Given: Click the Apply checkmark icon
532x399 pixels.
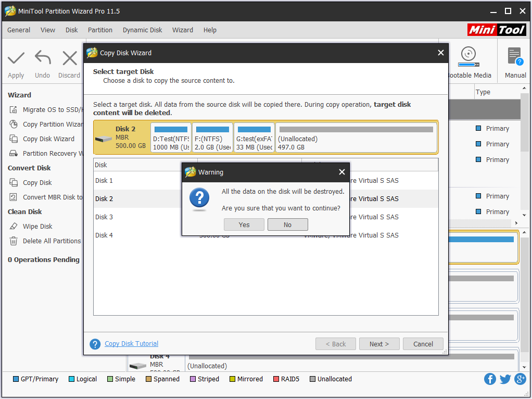Looking at the screenshot, I should (16, 58).
